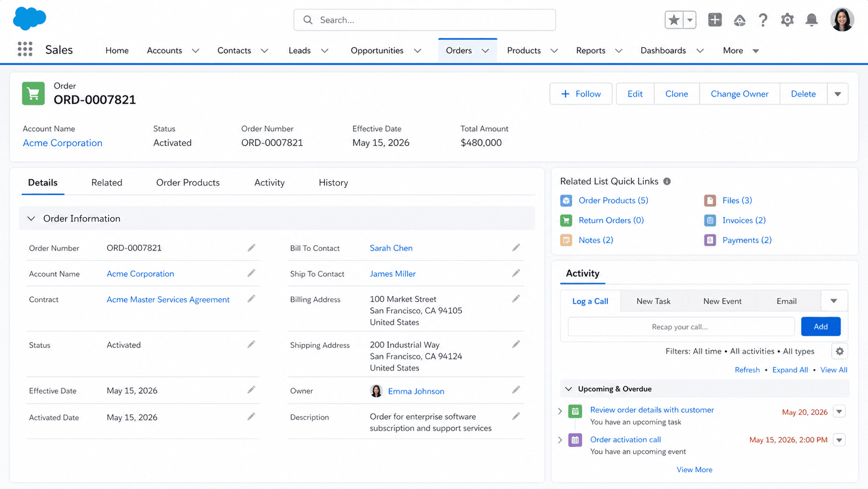Screen dimensions: 868x489
Task: Edit the Description field pencil icon
Action: [x=516, y=417]
